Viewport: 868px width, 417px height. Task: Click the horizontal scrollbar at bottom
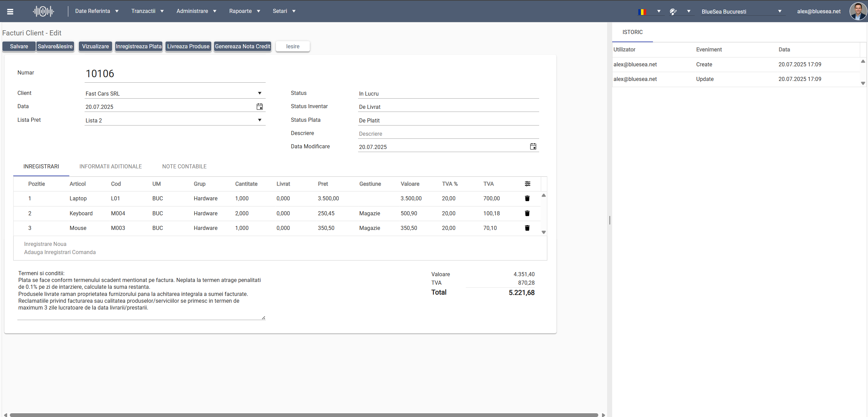click(304, 415)
